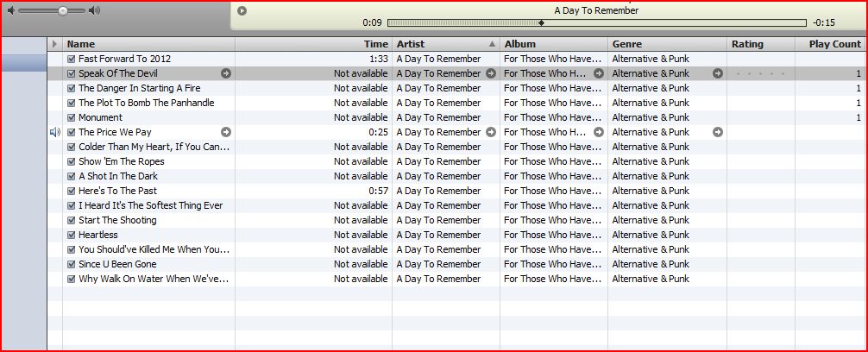The width and height of the screenshot is (868, 352).
Task: Click the artist arrow icon in The Price We Pay row
Action: [490, 132]
